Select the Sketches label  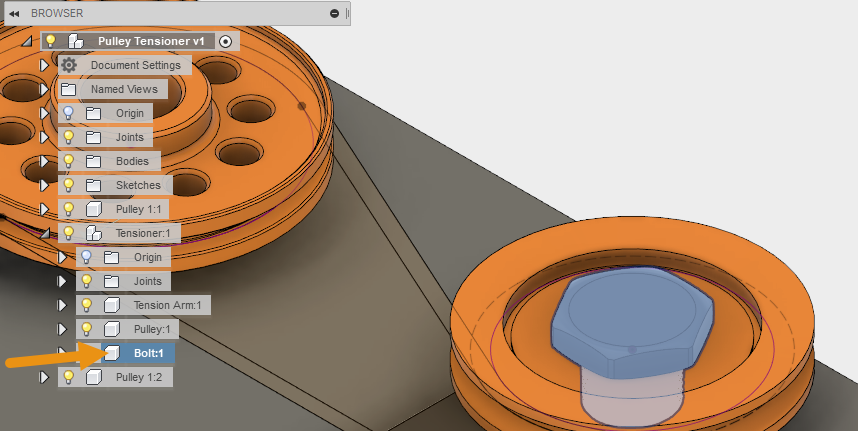click(x=138, y=185)
